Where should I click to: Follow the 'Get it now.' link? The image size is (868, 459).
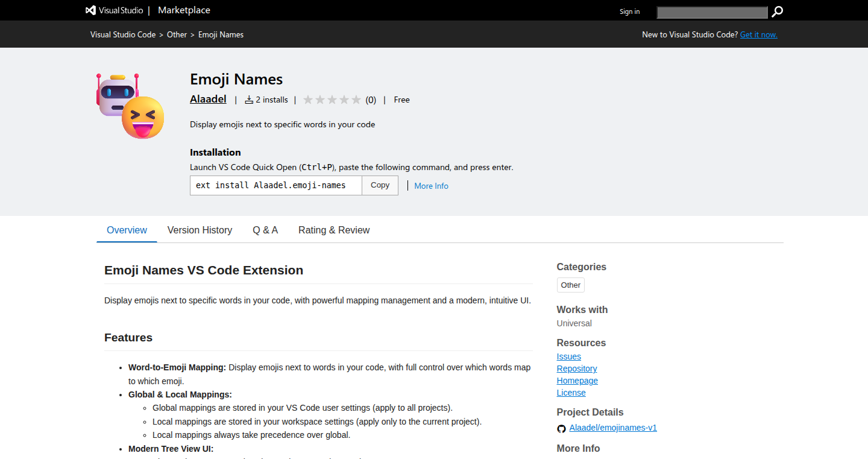pyautogui.click(x=758, y=34)
